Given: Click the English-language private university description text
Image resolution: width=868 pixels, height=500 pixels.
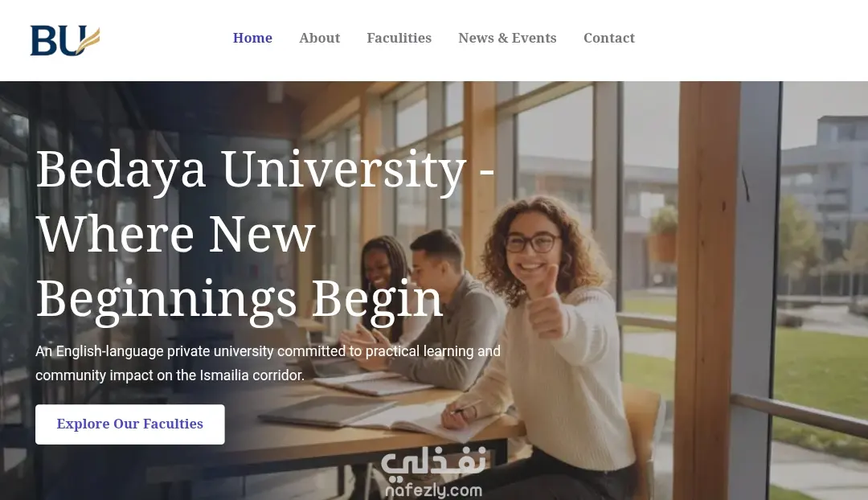Looking at the screenshot, I should [268, 363].
